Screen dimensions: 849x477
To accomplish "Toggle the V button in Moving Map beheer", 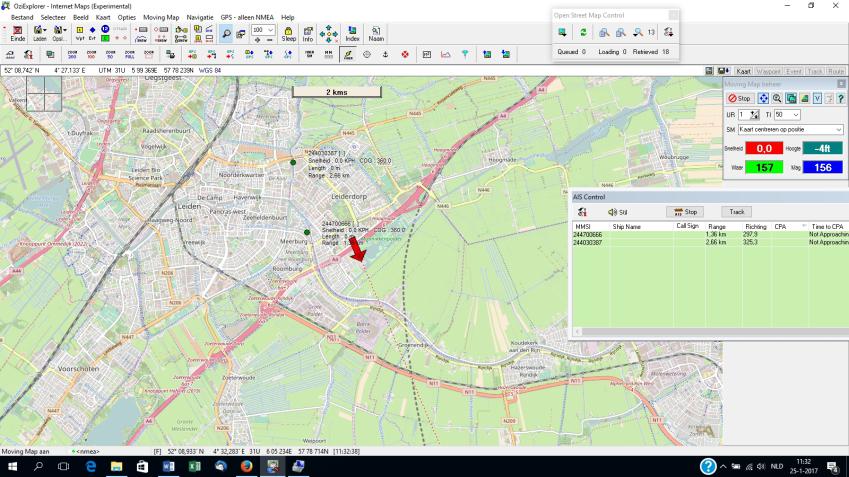I will click(817, 98).
